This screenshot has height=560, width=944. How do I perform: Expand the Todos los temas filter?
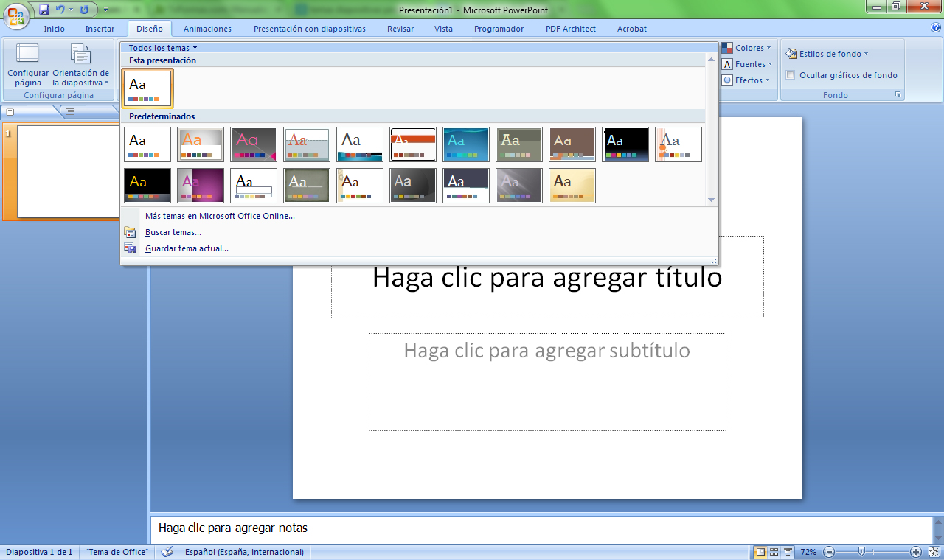pos(163,48)
